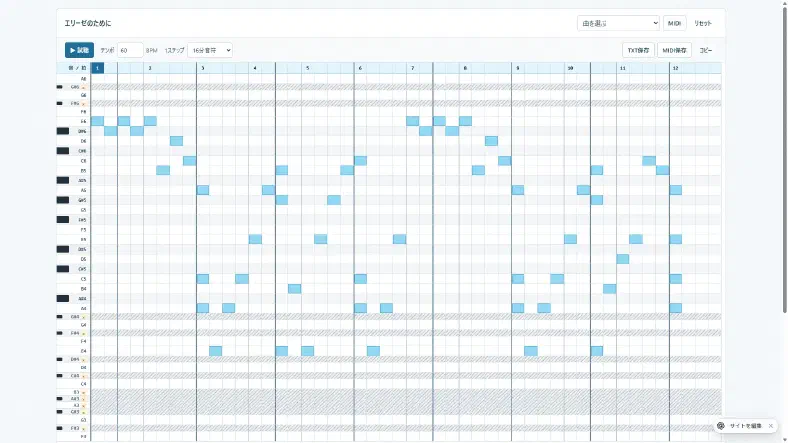
Task: Select step marker 3 in header
Action: click(203, 68)
